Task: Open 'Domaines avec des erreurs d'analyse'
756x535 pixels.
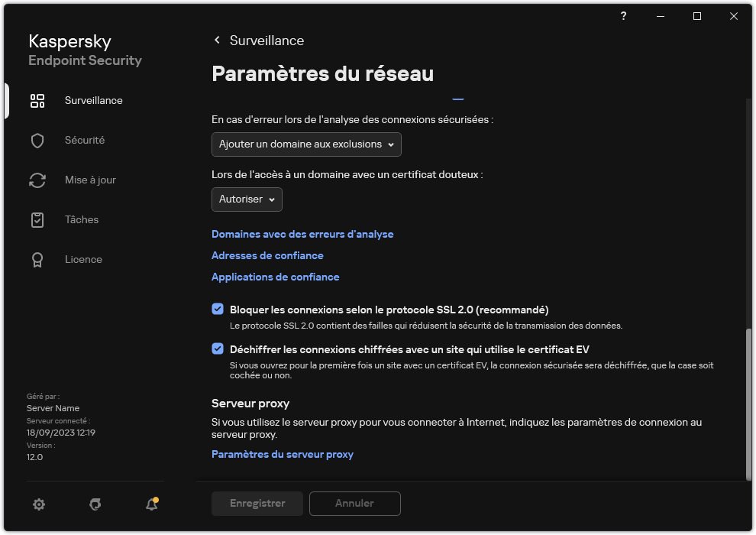Action: point(302,234)
